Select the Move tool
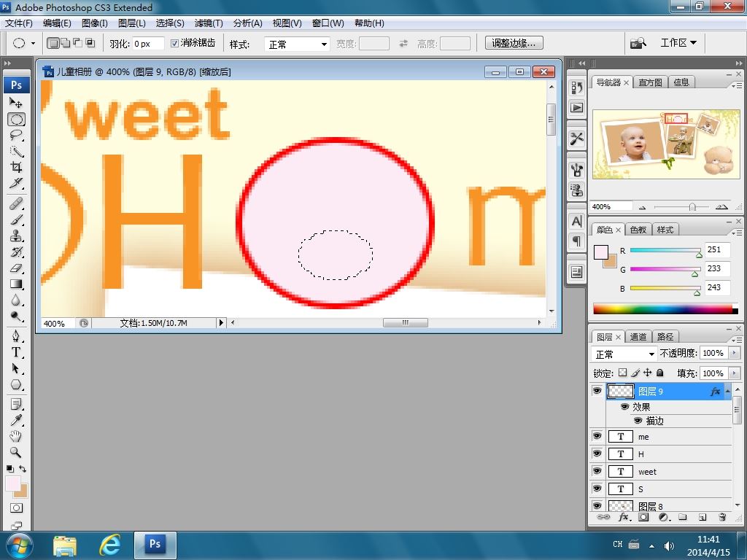 click(x=16, y=102)
